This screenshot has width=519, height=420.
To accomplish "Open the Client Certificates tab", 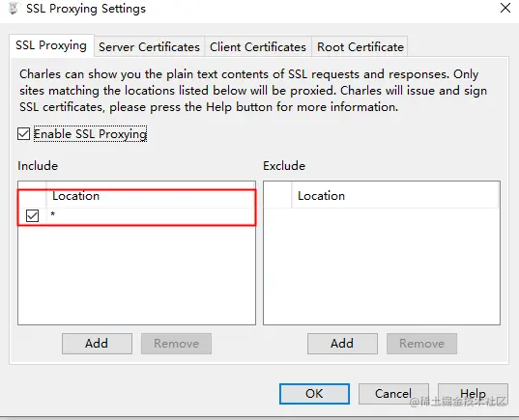I will (258, 47).
